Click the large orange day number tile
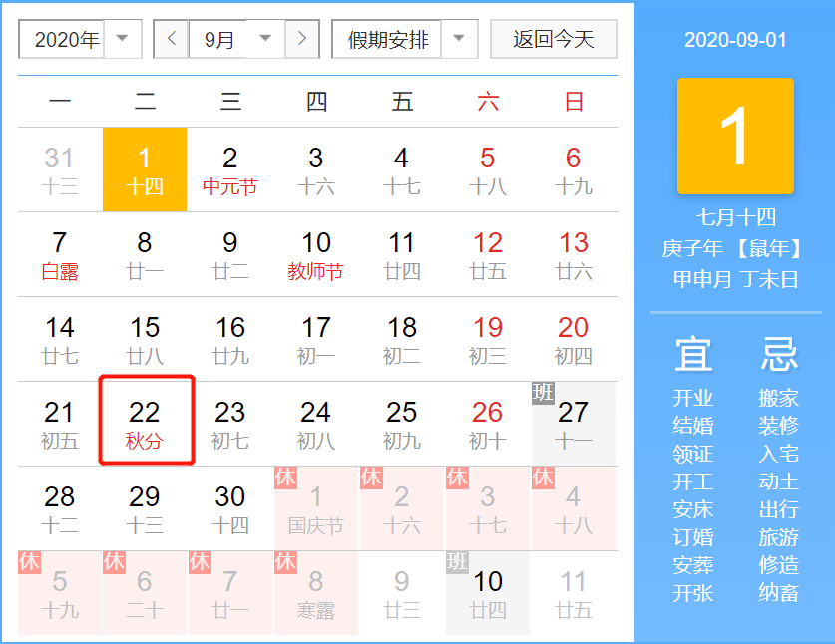Screen dimensions: 835x644 tap(735, 137)
